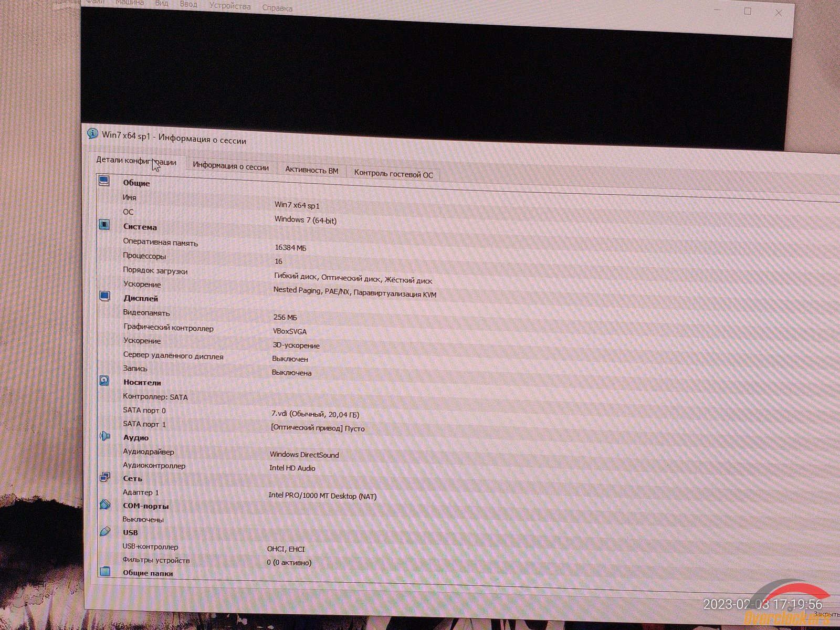Select the VBoxSVGA value
This screenshot has height=630, width=840.
290,331
